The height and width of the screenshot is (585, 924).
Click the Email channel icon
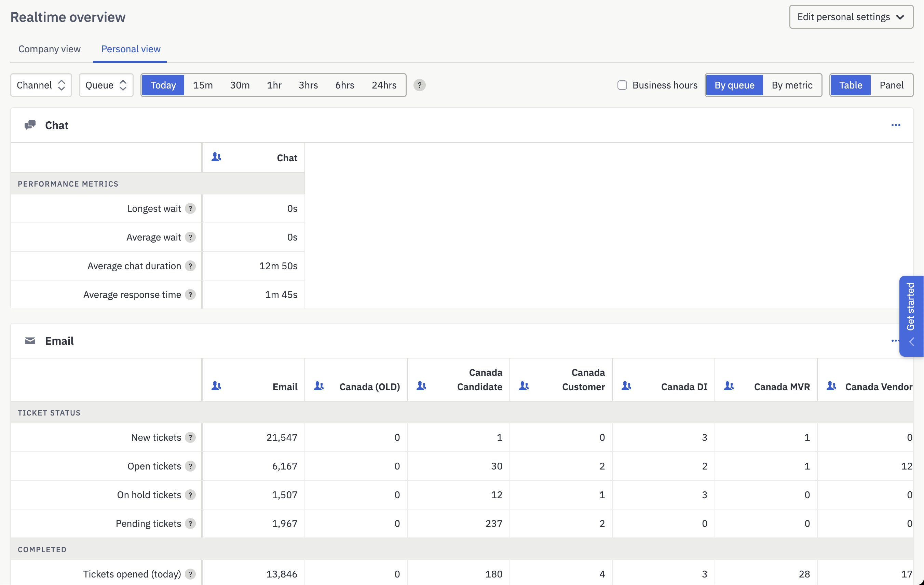coord(29,341)
